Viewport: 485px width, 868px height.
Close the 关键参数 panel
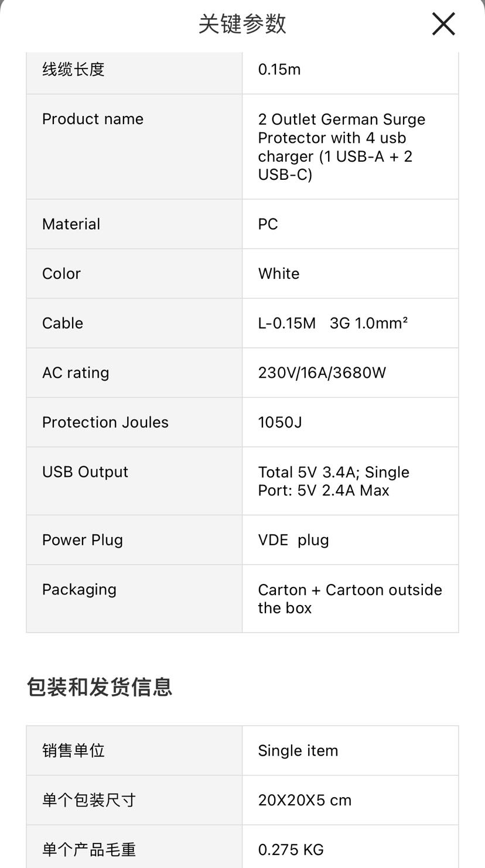pyautogui.click(x=443, y=24)
